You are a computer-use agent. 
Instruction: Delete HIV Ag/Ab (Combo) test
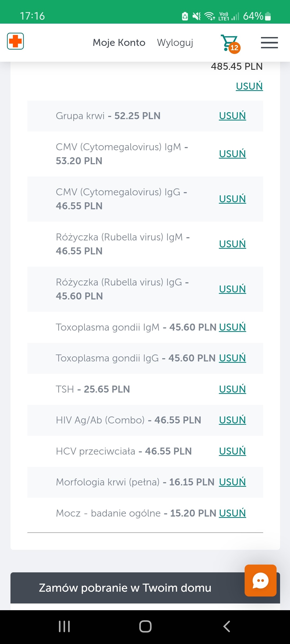pyautogui.click(x=232, y=420)
